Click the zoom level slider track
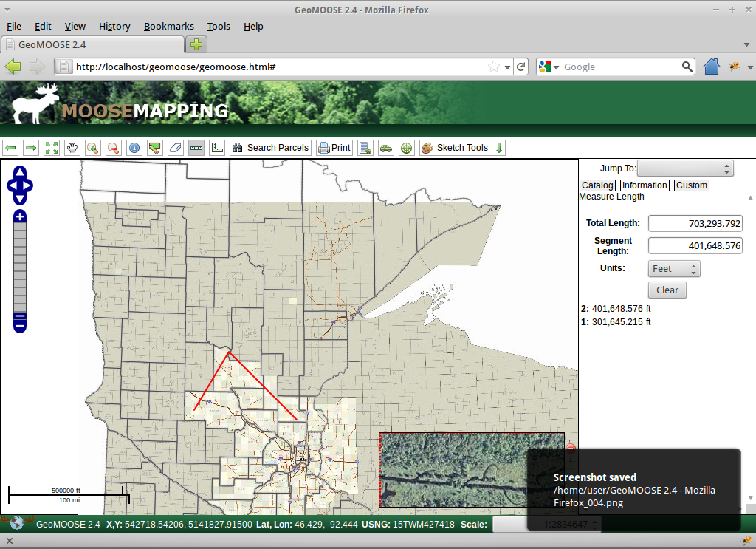This screenshot has height=549, width=756. click(x=20, y=267)
